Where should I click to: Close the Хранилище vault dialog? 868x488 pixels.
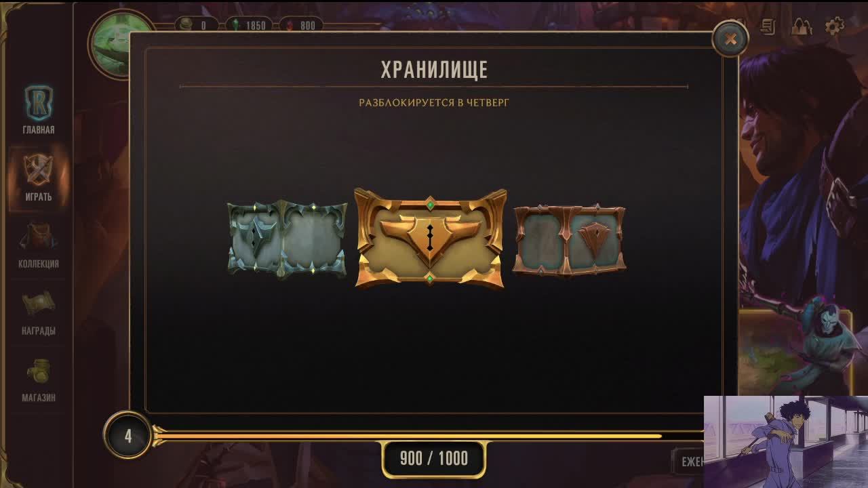click(x=730, y=39)
